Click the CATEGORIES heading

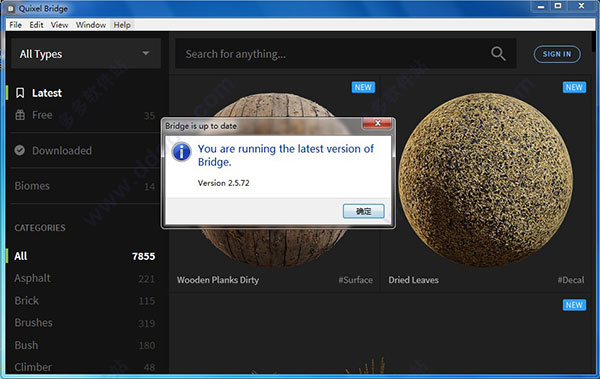point(40,228)
